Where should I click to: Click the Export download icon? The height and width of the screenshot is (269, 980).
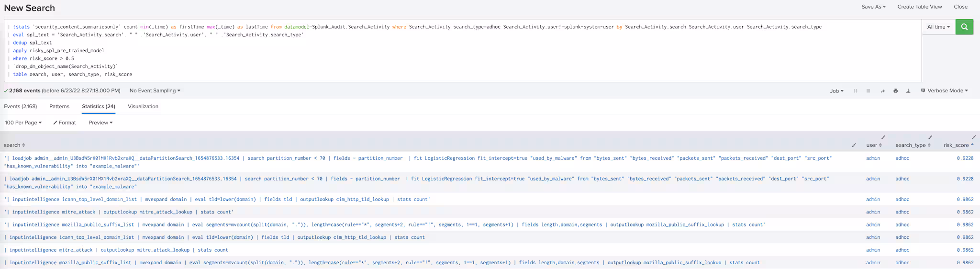coord(908,91)
